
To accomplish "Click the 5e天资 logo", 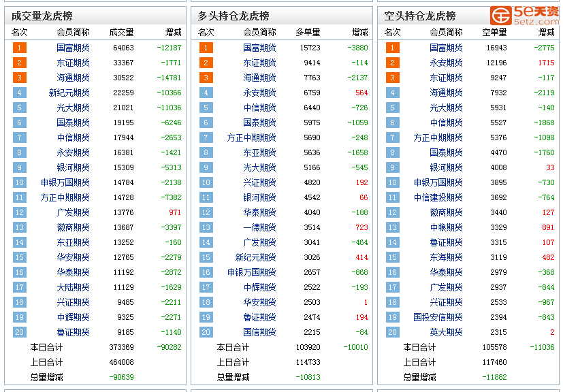I will tap(525, 15).
